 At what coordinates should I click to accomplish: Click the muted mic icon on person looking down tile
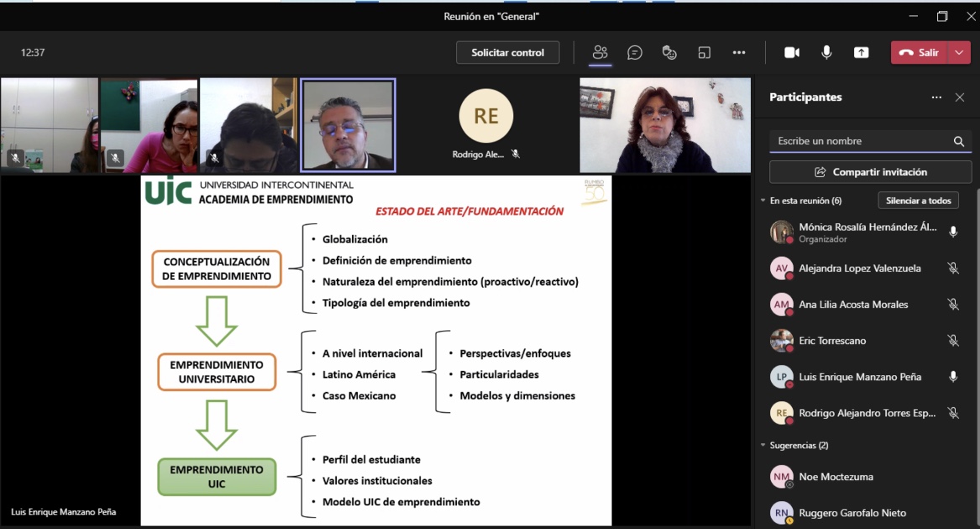tap(214, 158)
